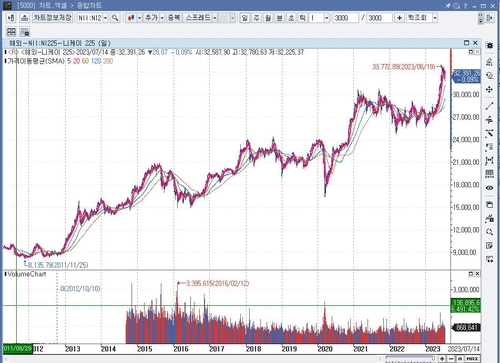This screenshot has width=500, height=363.
Task: Click the VolumeChart label
Action: pos(27,274)
